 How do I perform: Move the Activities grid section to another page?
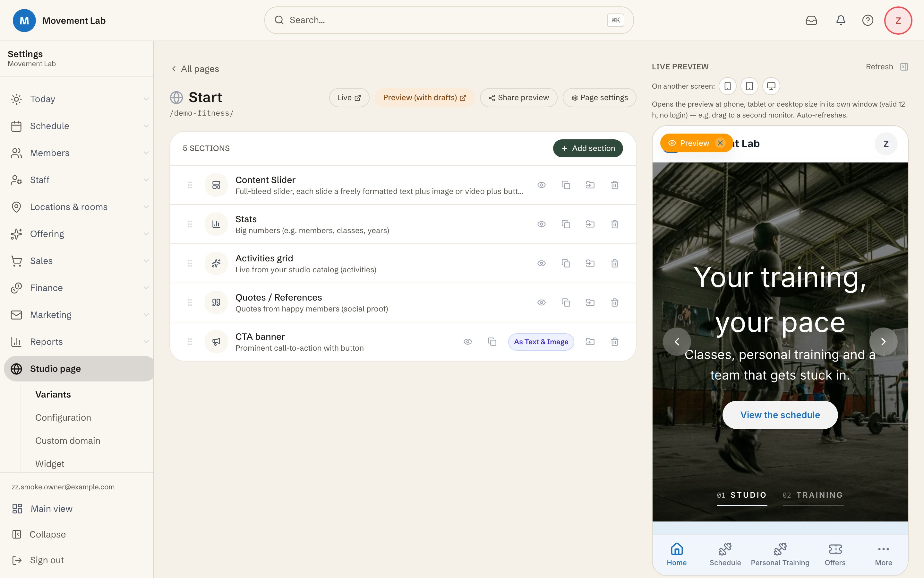[x=590, y=263]
